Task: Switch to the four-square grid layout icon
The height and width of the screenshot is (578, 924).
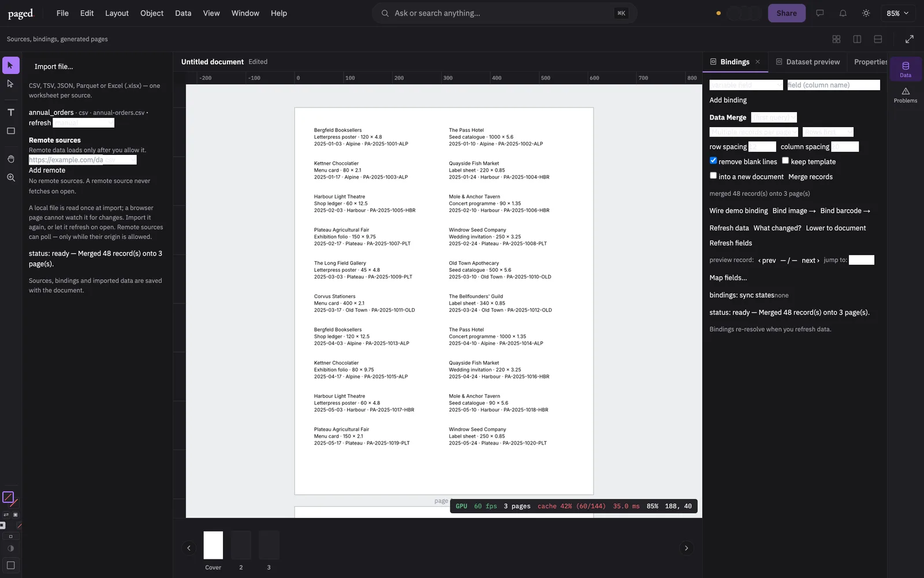Action: [836, 39]
